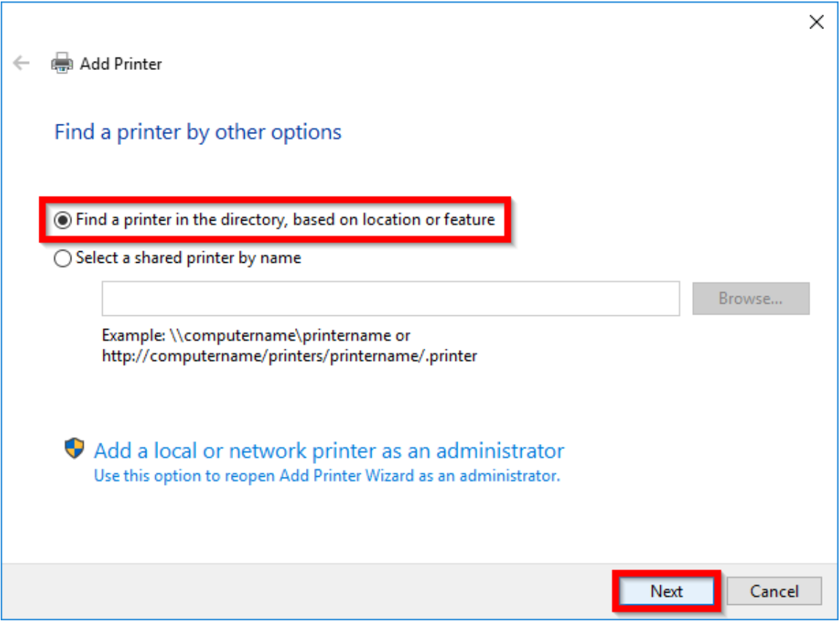Click the 'Select a shared printer by name' label text
The width and height of the screenshot is (840, 621).
(188, 258)
